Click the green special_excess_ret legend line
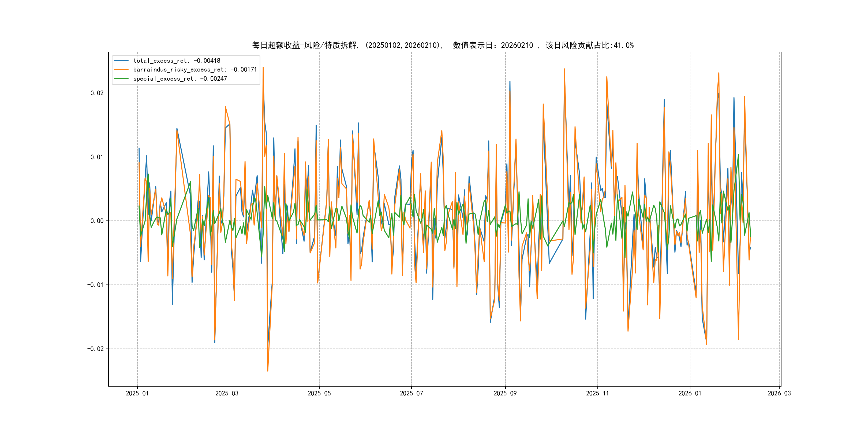Image resolution: width=868 pixels, height=434 pixels. (121, 78)
